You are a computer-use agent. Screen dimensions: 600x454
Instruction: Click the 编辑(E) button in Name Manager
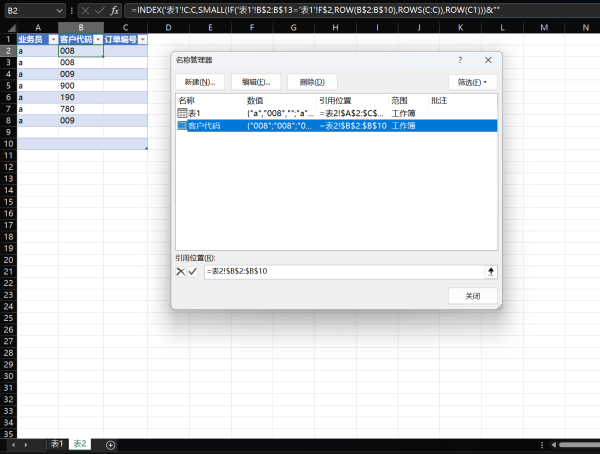click(x=256, y=82)
